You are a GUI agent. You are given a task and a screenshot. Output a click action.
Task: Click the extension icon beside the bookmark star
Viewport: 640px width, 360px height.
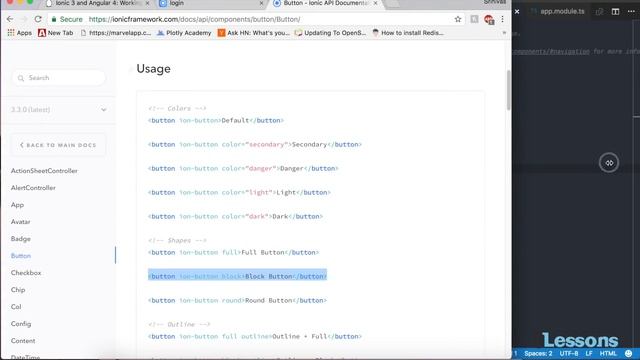pyautogui.click(x=474, y=19)
